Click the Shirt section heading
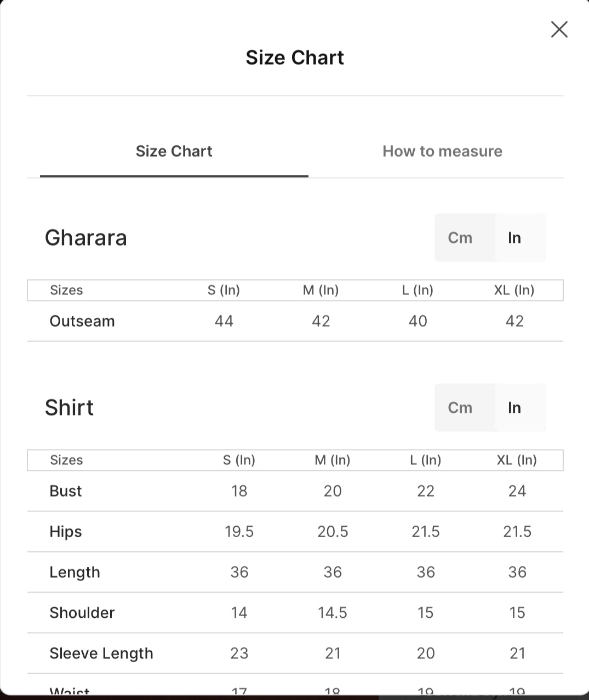Screen dimensions: 589x700 point(70,408)
